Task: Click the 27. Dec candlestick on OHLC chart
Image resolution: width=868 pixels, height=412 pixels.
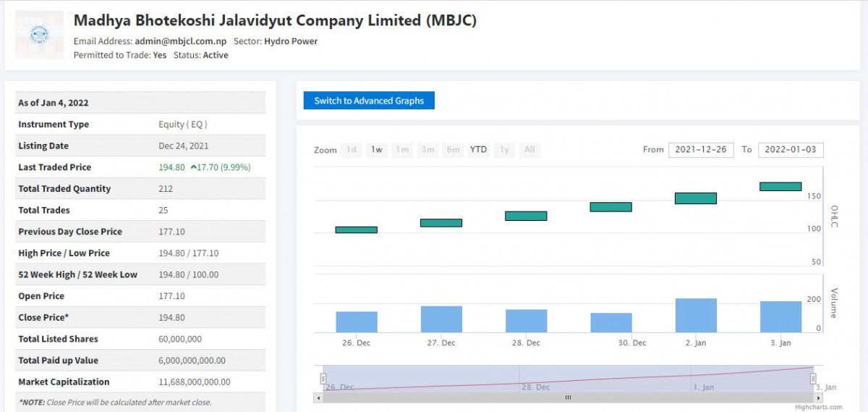Action: 441,223
